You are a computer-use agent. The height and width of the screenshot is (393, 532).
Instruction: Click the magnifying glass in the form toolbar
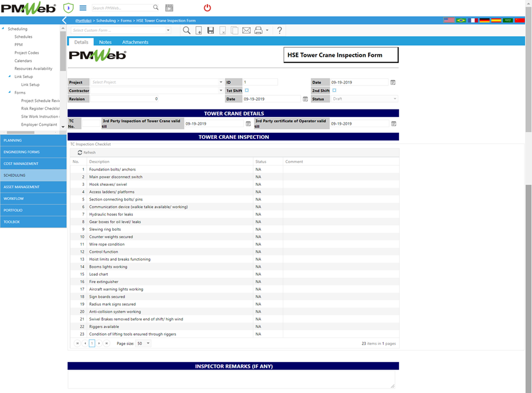[x=186, y=31]
